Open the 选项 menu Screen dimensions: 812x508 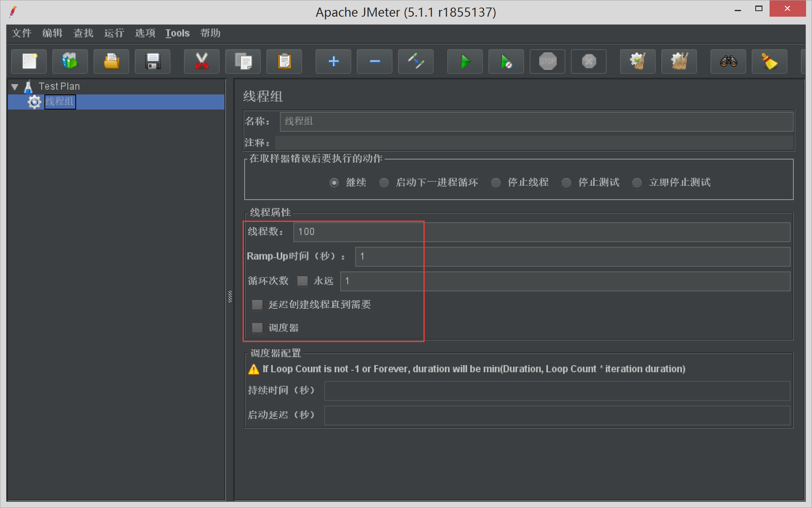click(x=145, y=33)
